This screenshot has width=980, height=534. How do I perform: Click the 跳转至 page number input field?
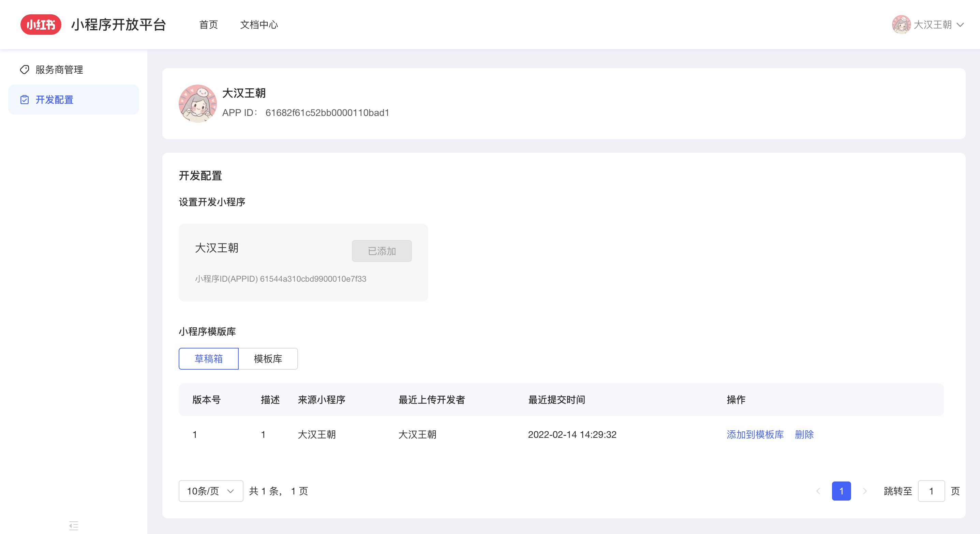pos(931,491)
